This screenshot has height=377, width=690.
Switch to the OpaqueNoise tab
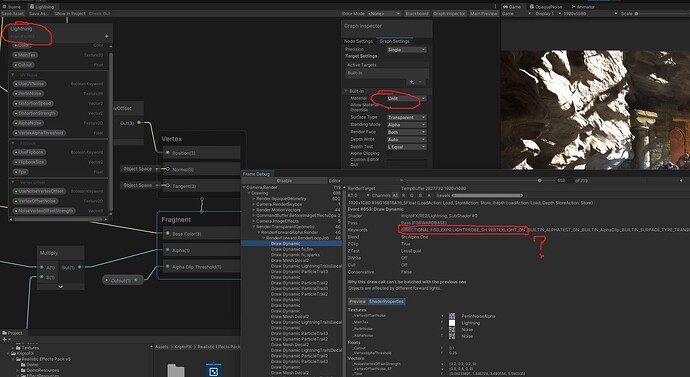[x=546, y=7]
